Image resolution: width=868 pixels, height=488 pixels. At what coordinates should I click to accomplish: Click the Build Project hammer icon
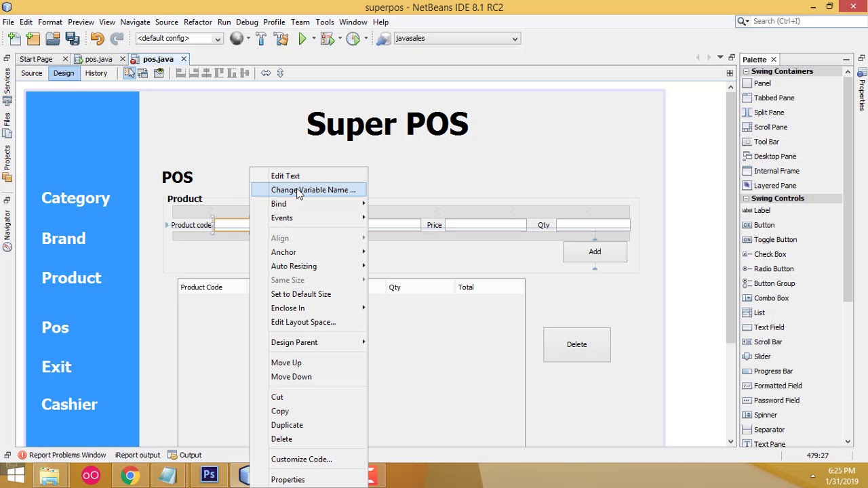point(261,39)
